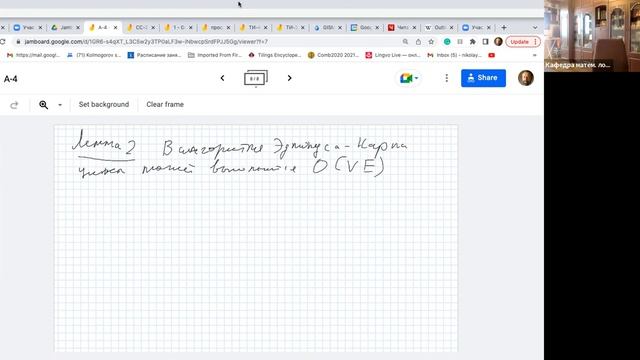Image resolution: width=640 pixels, height=360 pixels.
Task: Go to the next Jamboard frame
Action: [x=289, y=78]
